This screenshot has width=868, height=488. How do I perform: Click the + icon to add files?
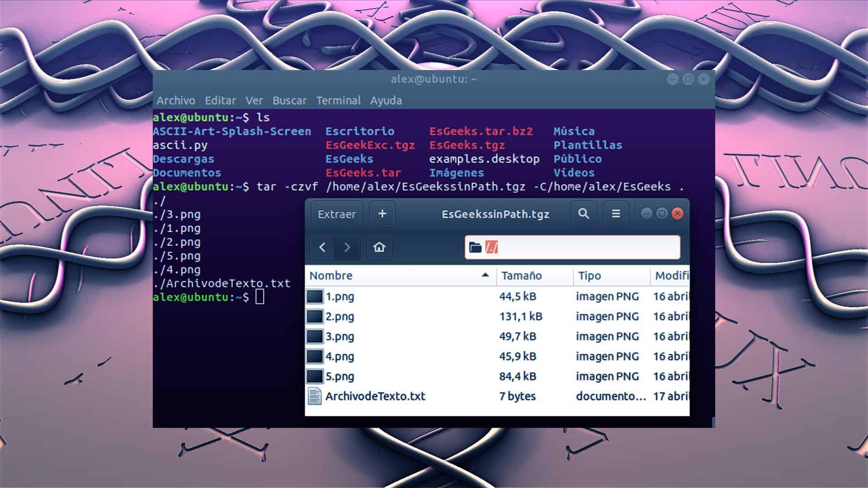click(382, 214)
